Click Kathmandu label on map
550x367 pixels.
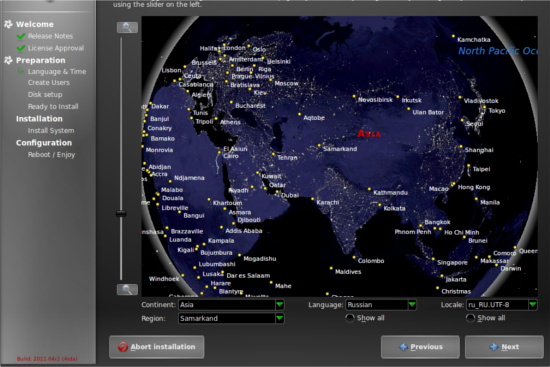coord(390,193)
